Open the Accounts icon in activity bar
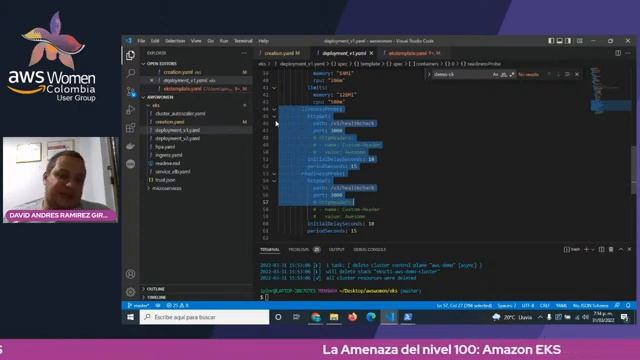640x360 pixels. [131, 274]
